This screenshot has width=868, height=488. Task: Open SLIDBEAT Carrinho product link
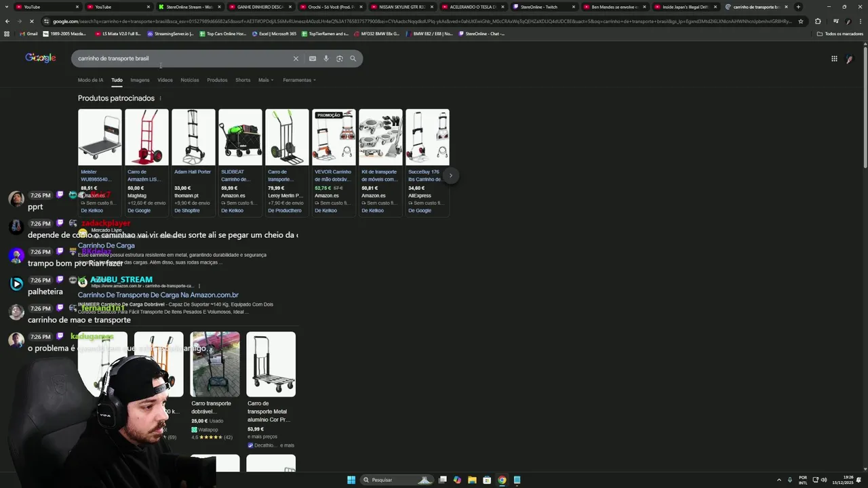click(236, 176)
